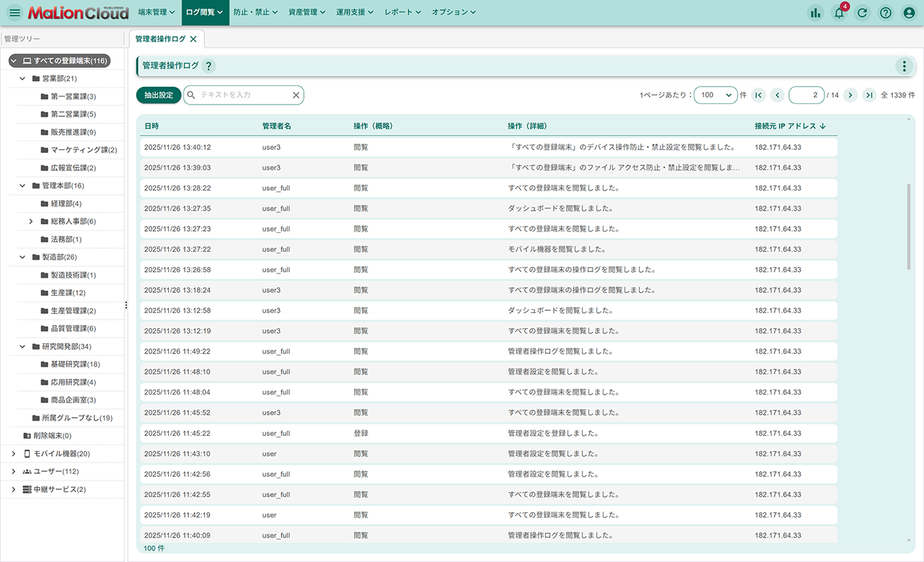This screenshot has width=924, height=562.
Task: Click the refresh icon in header
Action: [862, 12]
